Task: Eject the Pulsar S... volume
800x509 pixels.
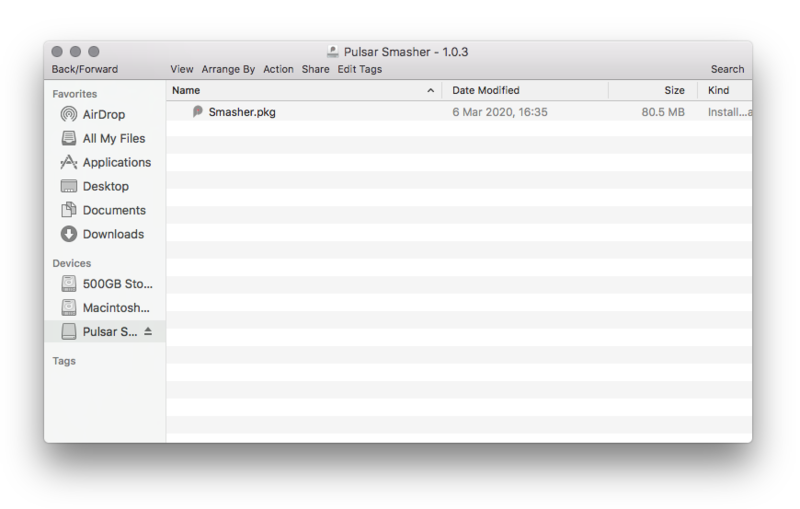Action: (148, 332)
